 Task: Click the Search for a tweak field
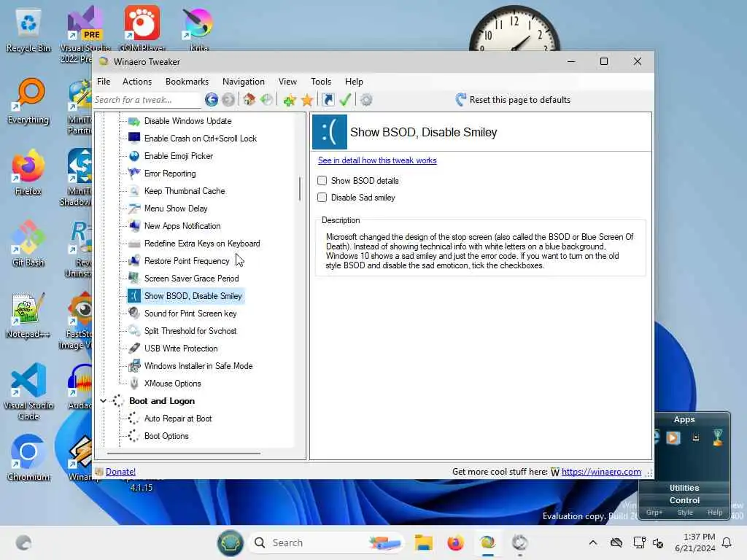[x=147, y=99]
